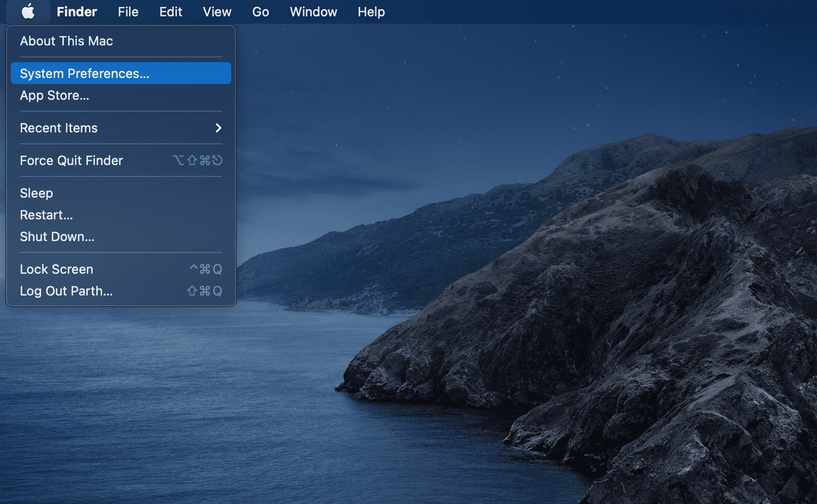Image resolution: width=817 pixels, height=504 pixels.
Task: Open the Apple menu icon
Action: 28,12
